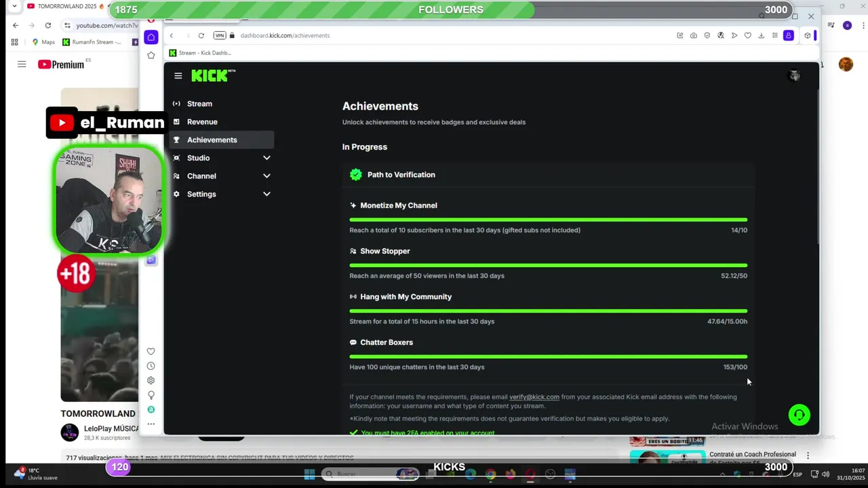Screen dimensions: 868x488
Task: Reload the Kick dashboard page
Action: pyautogui.click(x=201, y=35)
